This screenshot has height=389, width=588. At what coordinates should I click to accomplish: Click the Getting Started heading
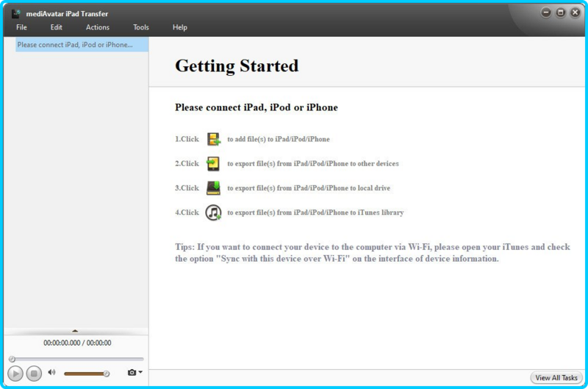pos(237,66)
